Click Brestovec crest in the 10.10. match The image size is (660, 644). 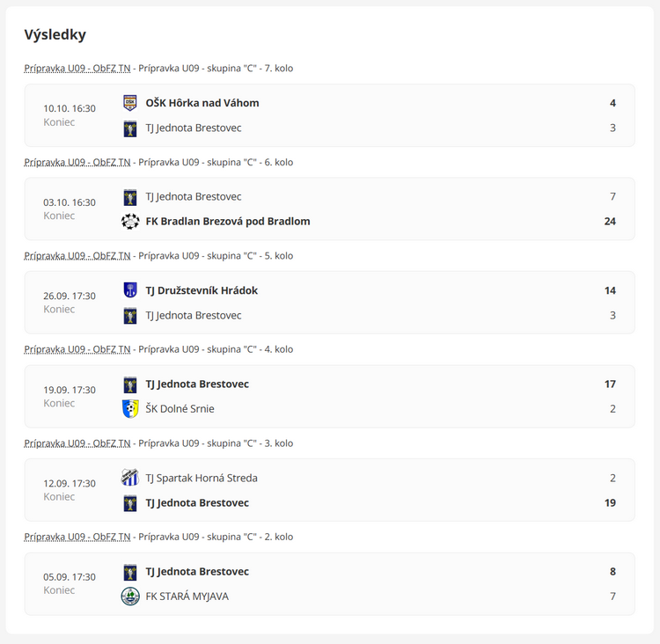[x=130, y=128]
